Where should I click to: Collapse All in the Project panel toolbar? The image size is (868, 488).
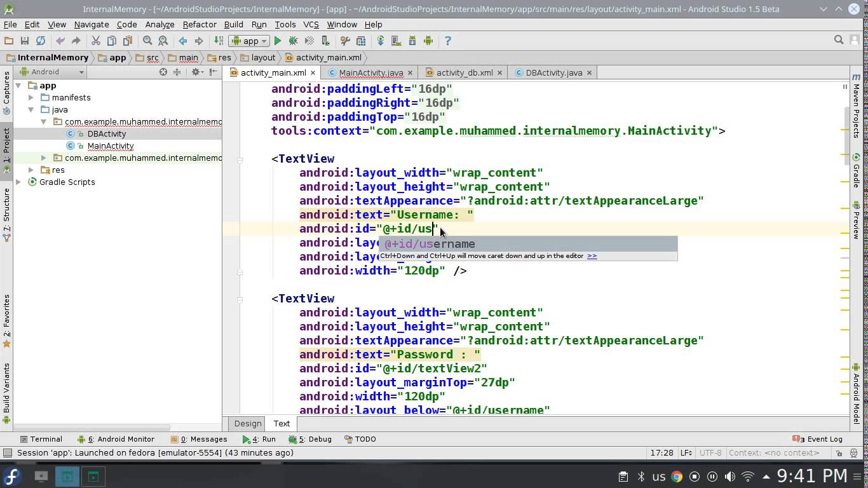pyautogui.click(x=177, y=72)
